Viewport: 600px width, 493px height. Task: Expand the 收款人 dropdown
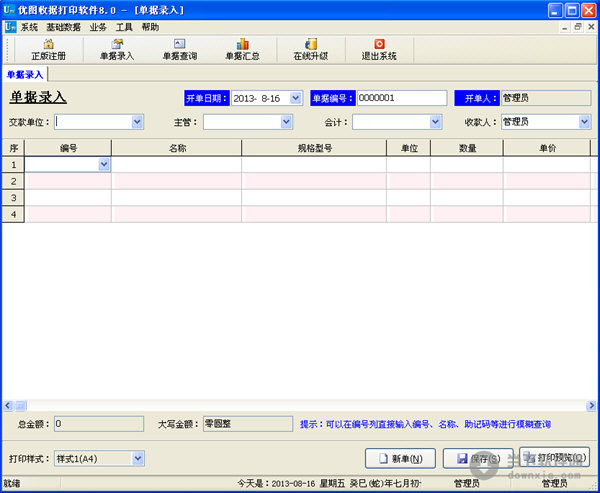click(584, 122)
